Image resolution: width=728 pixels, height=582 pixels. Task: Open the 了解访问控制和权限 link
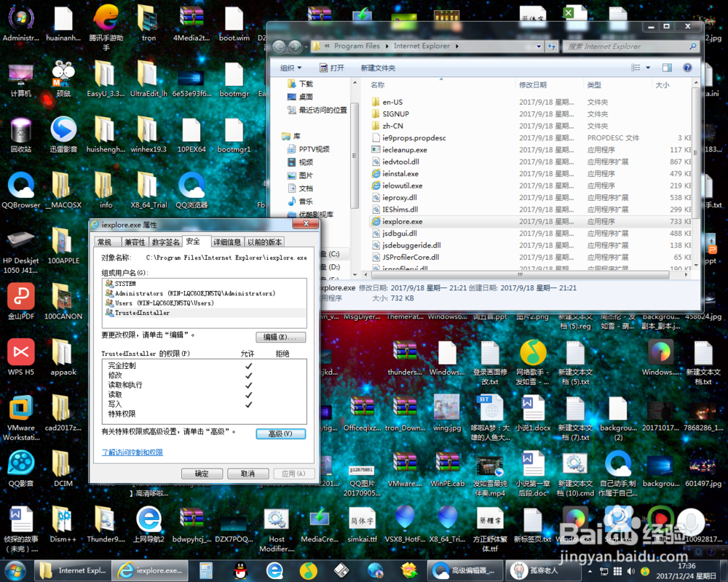pos(132,452)
